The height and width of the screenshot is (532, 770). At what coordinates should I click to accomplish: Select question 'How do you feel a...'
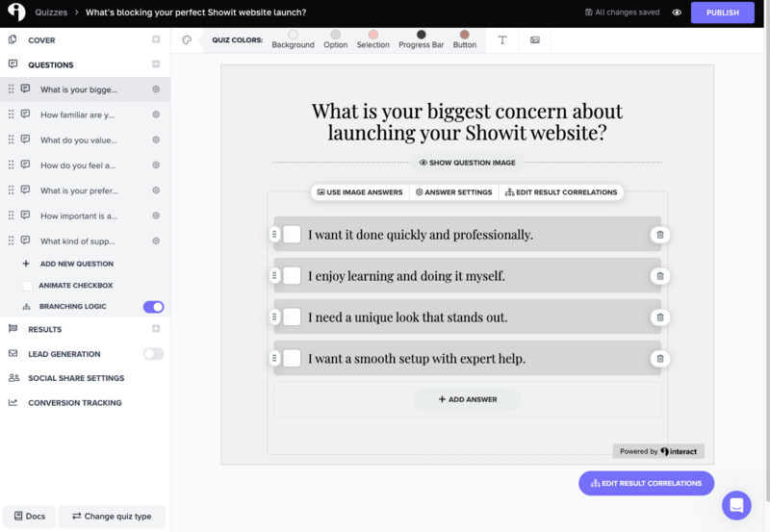[x=78, y=165]
